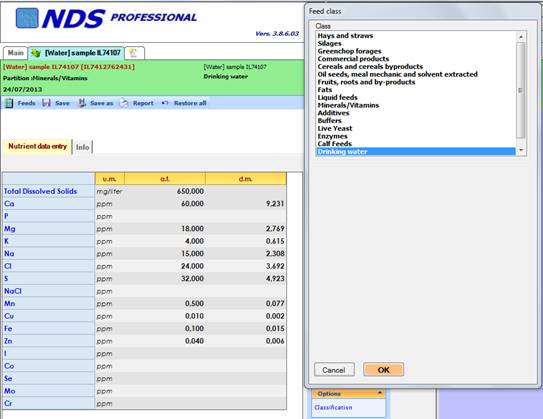Select Fats in the Class list
The height and width of the screenshot is (419, 543).
325,90
